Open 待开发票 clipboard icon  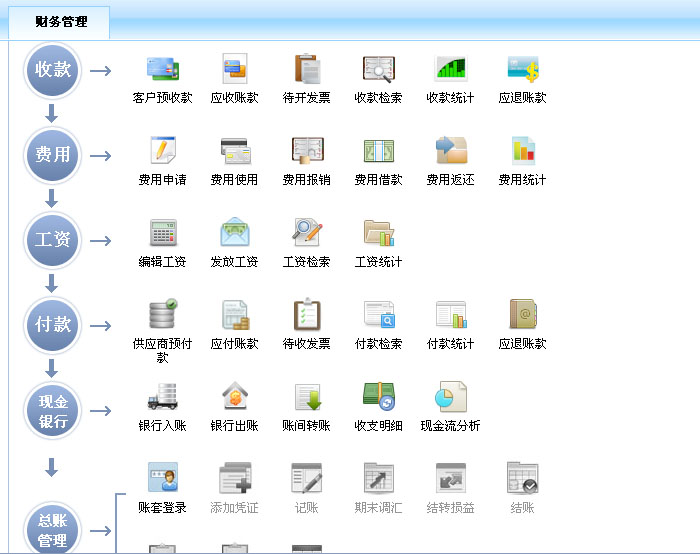click(x=306, y=70)
